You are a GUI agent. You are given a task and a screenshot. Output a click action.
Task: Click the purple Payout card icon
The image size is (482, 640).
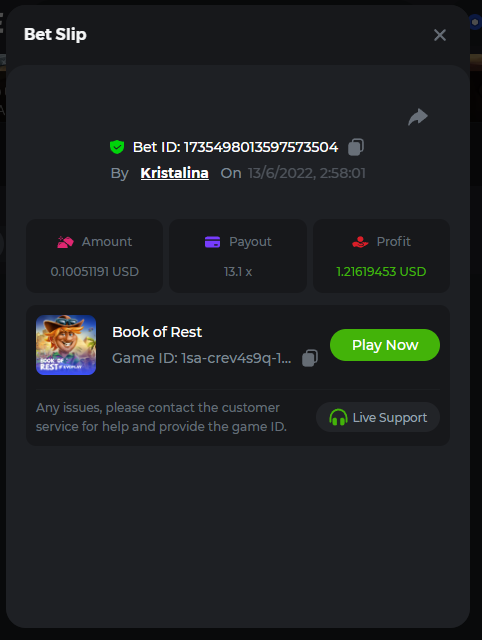(212, 242)
